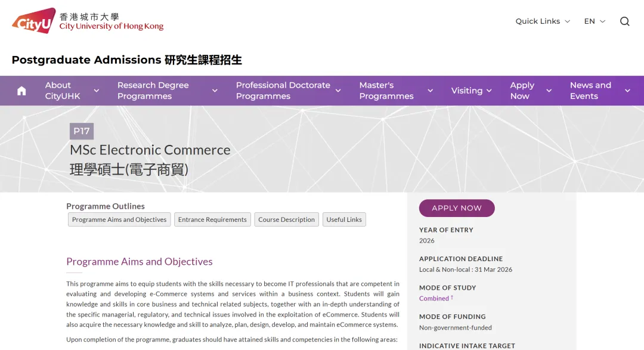The height and width of the screenshot is (350, 644).
Task: Click the Postgraduate Admissions header title
Action: coord(126,60)
